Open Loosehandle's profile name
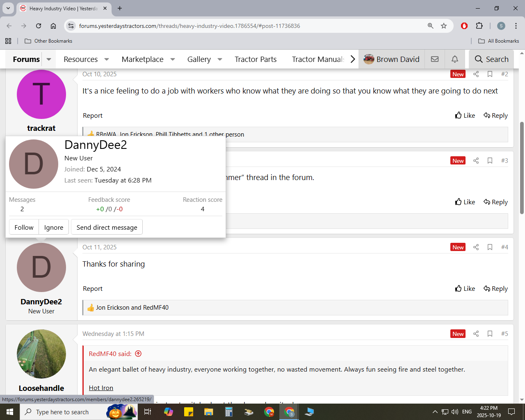525x420 pixels. [x=41, y=388]
